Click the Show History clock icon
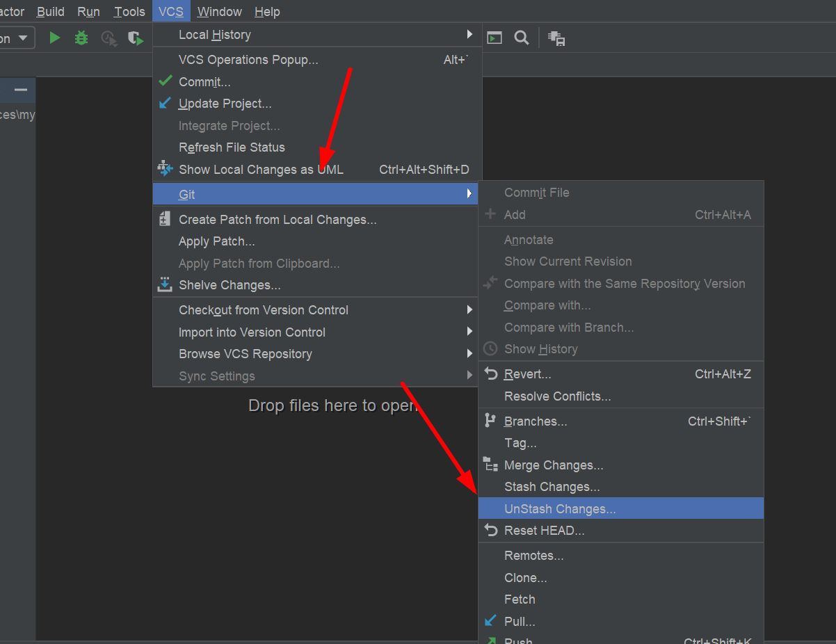Image resolution: width=836 pixels, height=644 pixels. coord(490,348)
